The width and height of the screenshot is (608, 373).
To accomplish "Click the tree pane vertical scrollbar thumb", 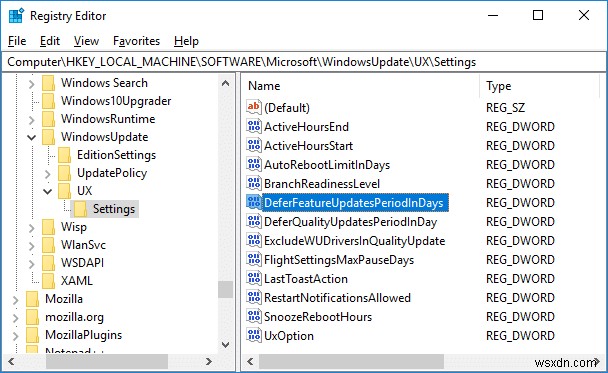I will tap(226, 289).
